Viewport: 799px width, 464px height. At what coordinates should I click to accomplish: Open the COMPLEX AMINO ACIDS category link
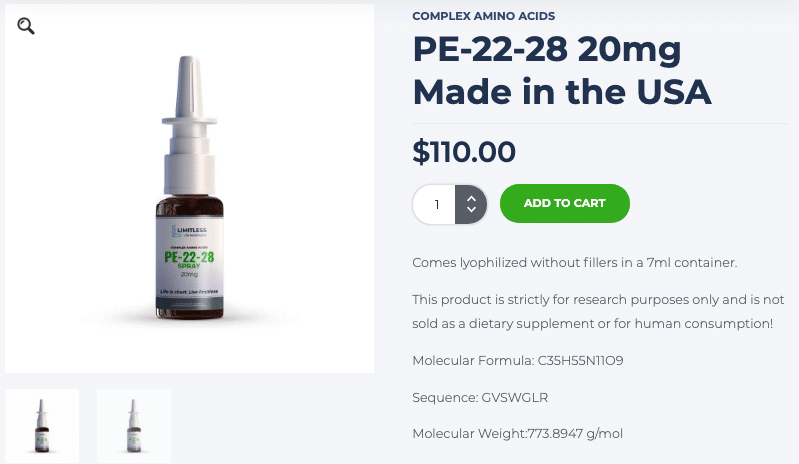coord(484,16)
